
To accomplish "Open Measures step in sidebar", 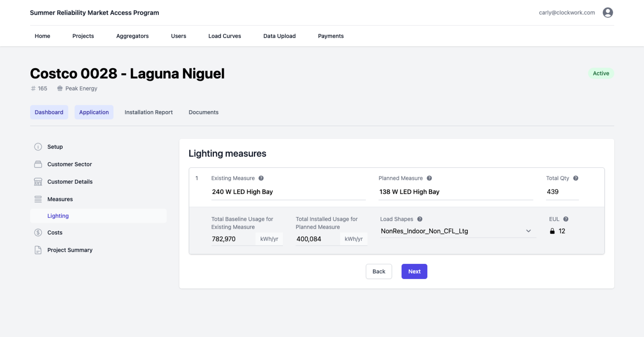I will pos(98,199).
